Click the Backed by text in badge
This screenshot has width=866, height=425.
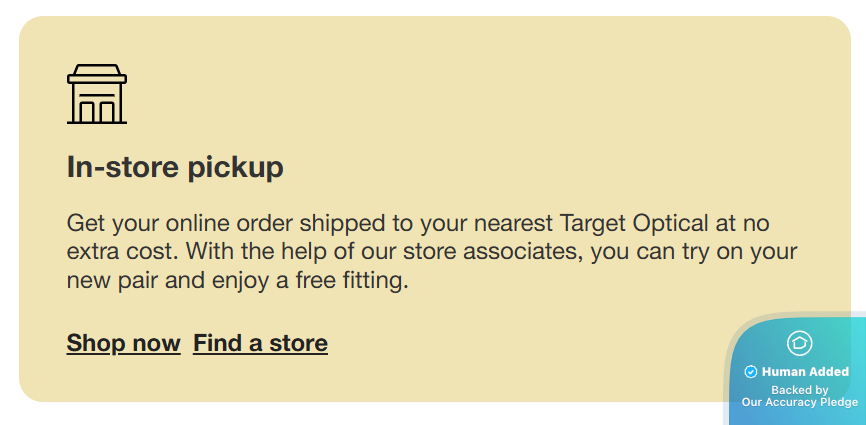pyautogui.click(x=799, y=390)
